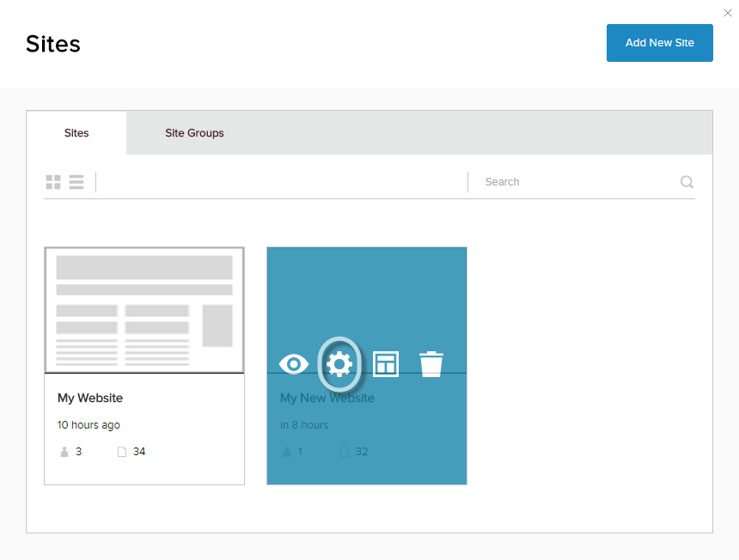The height and width of the screenshot is (560, 739).
Task: Click pages icon on My Website card
Action: tap(122, 452)
